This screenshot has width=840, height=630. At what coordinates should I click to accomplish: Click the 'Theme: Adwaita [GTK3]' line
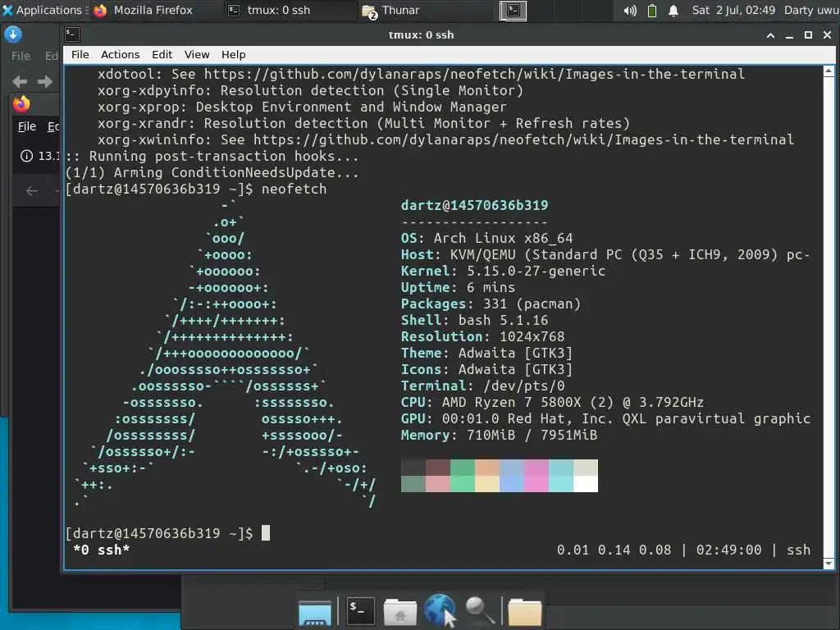(487, 353)
